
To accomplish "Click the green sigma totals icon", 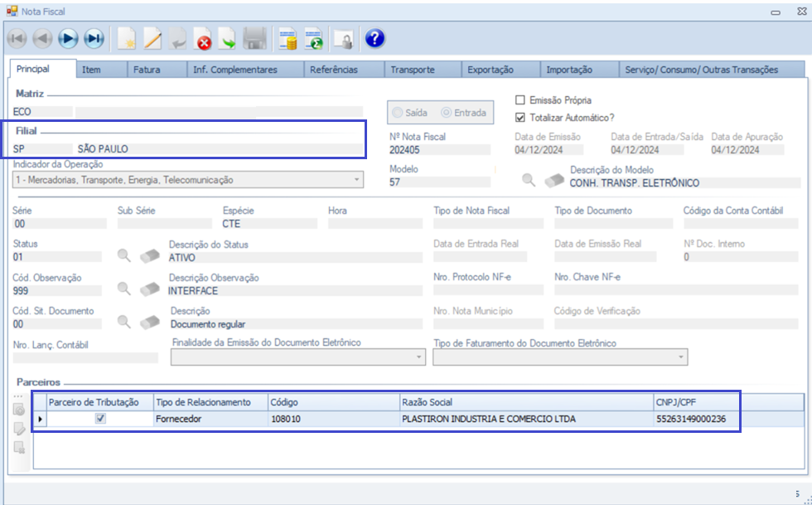I will 314,38.
